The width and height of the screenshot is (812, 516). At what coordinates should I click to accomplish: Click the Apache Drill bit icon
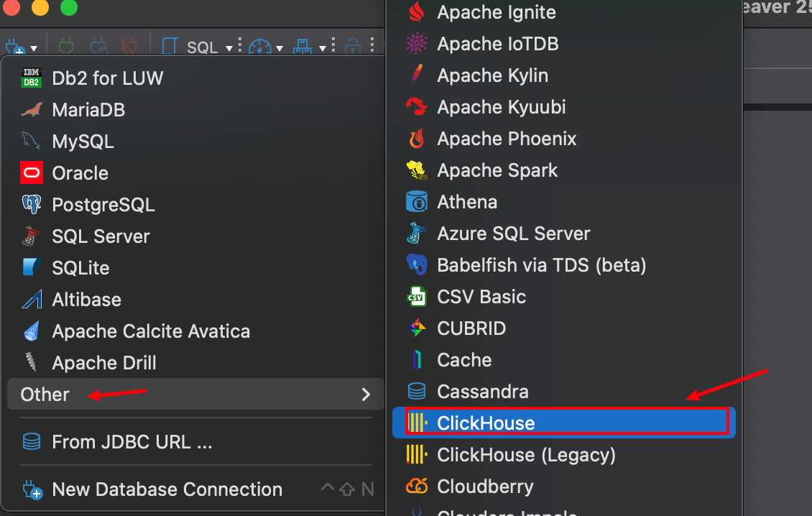tap(31, 362)
